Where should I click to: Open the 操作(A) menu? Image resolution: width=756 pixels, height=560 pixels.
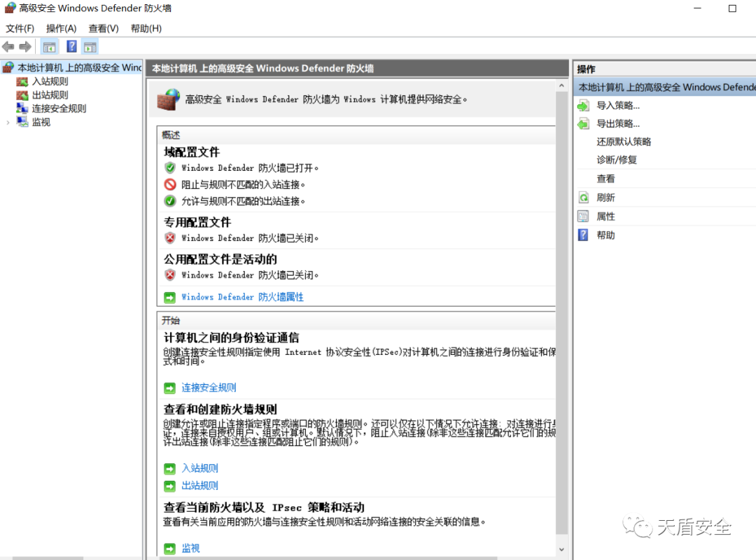[x=61, y=29]
